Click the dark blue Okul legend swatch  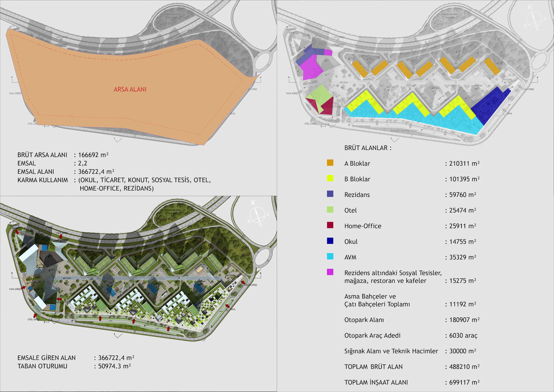tap(330, 241)
